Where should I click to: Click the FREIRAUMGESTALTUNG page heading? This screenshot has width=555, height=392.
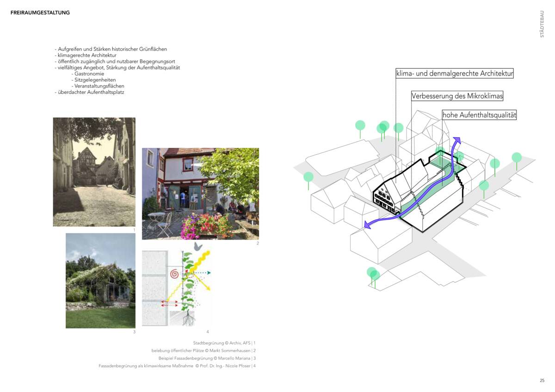pyautogui.click(x=40, y=13)
